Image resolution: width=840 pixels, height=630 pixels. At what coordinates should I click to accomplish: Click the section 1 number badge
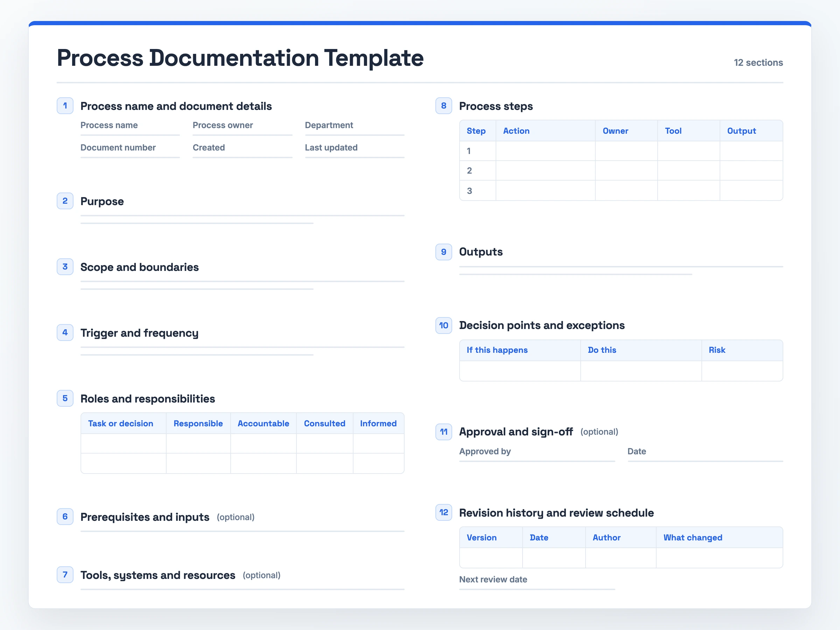[65, 106]
